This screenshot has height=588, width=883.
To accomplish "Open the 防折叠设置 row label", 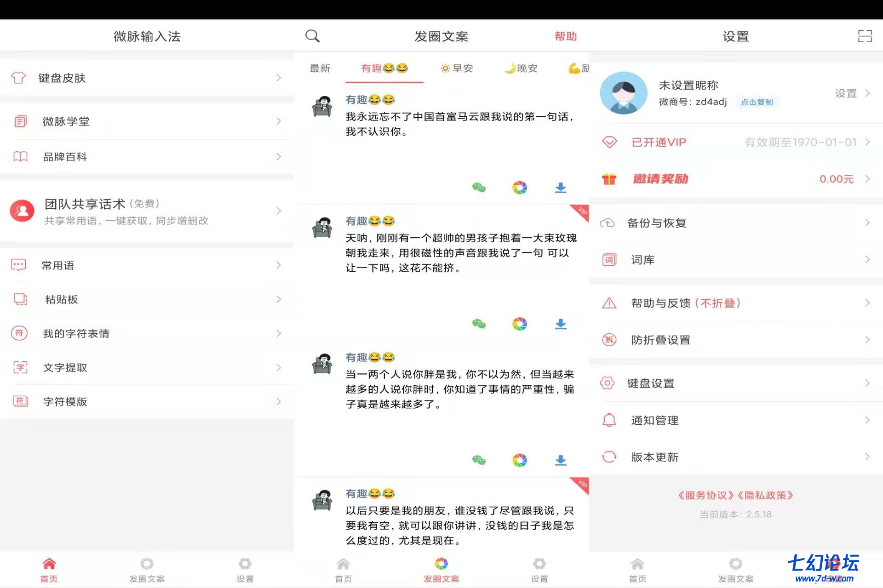I will [661, 340].
